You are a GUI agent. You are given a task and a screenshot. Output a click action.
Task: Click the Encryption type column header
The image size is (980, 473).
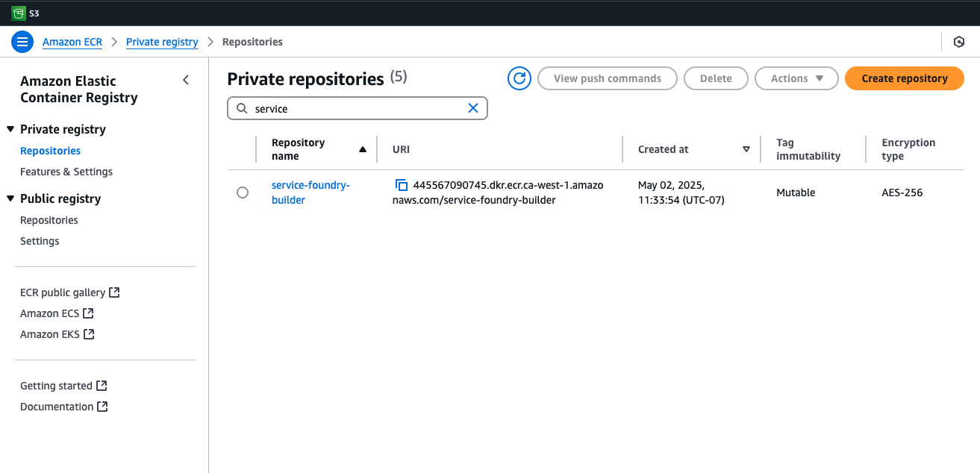[908, 149]
